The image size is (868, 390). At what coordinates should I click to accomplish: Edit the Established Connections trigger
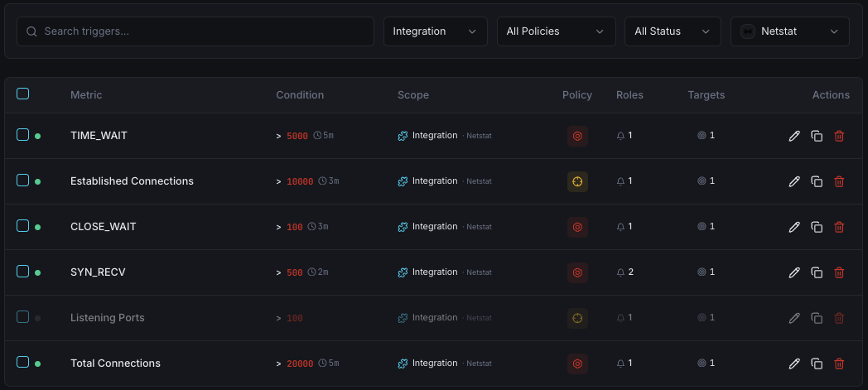[794, 181]
